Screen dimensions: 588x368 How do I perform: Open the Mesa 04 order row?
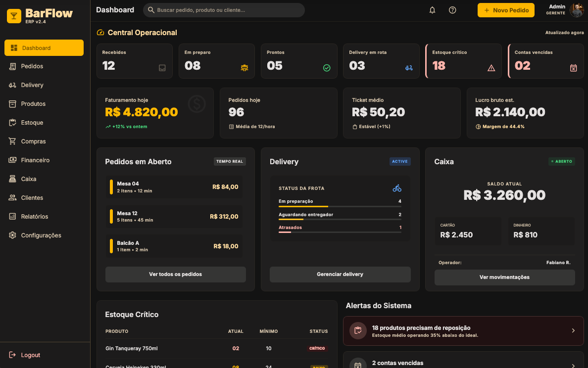click(174, 187)
